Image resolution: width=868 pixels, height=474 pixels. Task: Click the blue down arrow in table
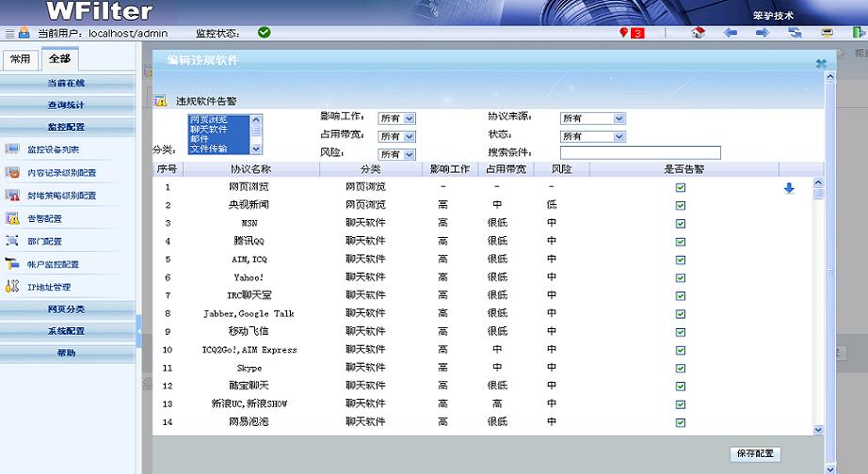[789, 188]
